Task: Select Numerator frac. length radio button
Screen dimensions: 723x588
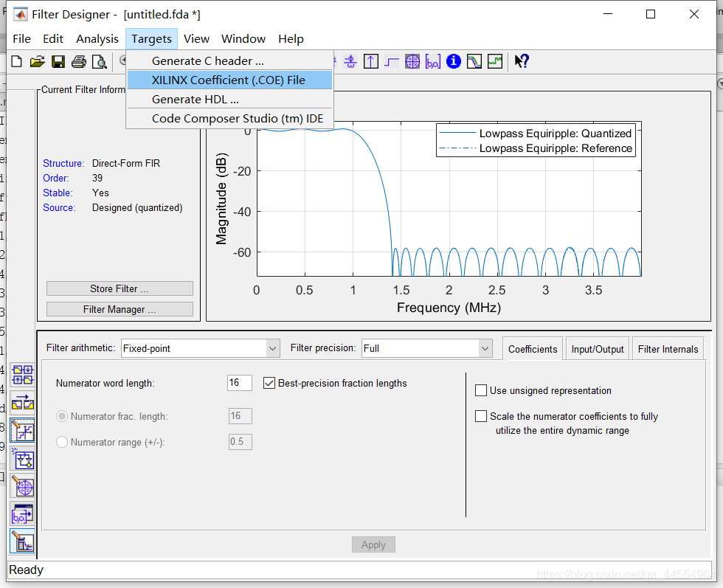Action: coord(62,416)
